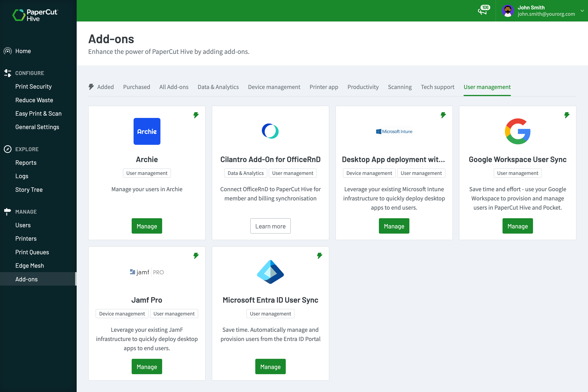This screenshot has width=588, height=392.
Task: Click Manage on Google Workspace User Sync
Action: (x=517, y=226)
